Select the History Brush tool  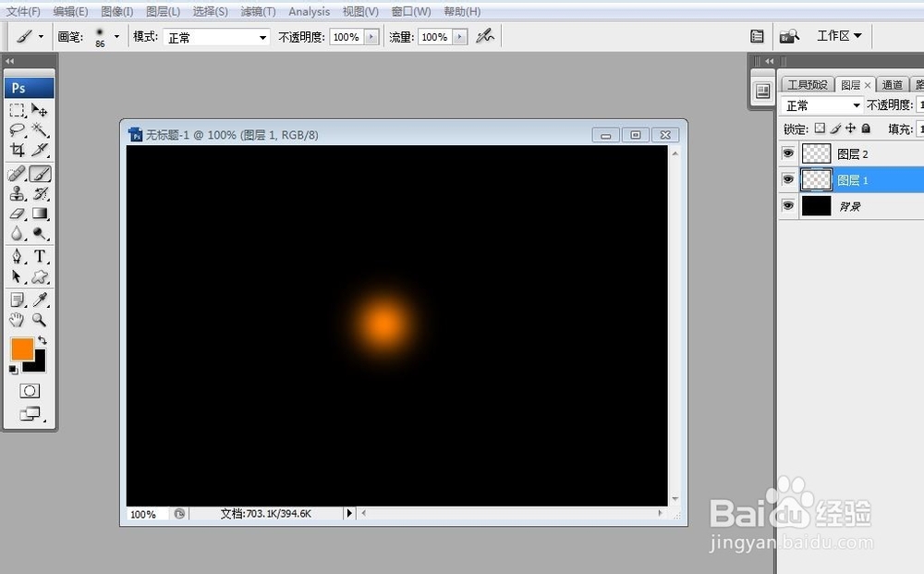click(40, 193)
